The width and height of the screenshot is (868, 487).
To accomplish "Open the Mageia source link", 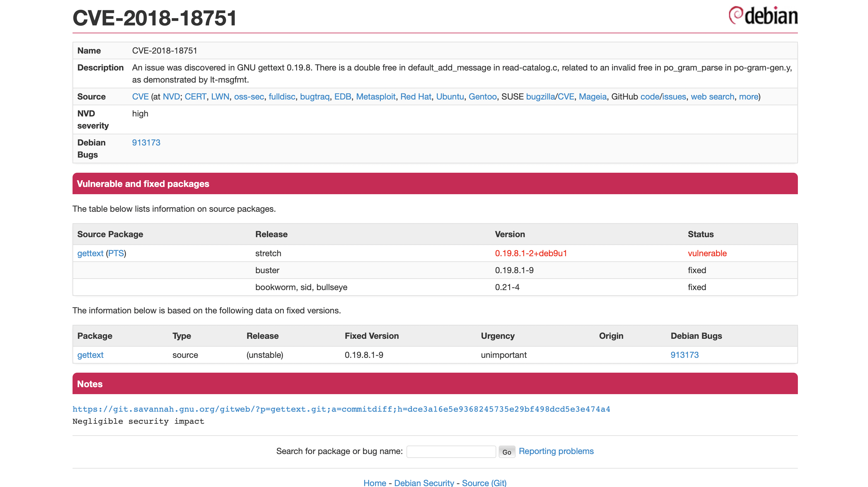I will pyautogui.click(x=593, y=97).
